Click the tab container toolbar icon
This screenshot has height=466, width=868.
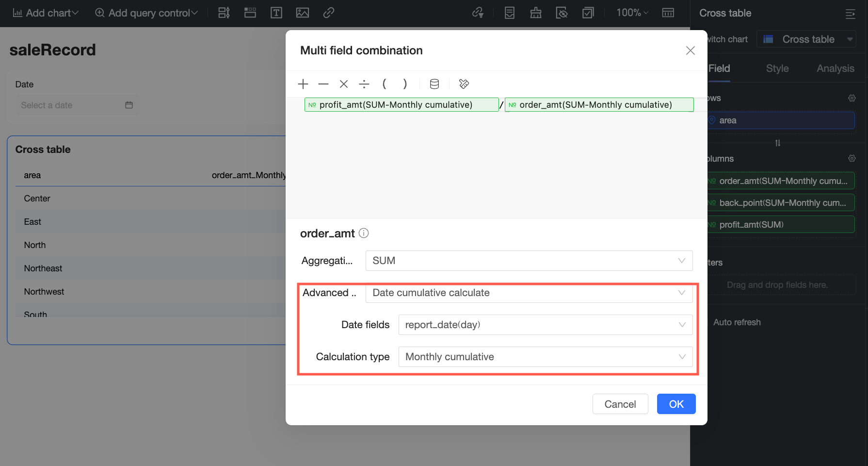250,13
